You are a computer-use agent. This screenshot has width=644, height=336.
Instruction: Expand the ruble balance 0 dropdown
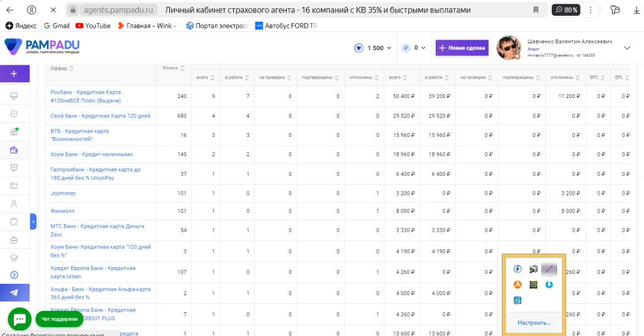(x=414, y=48)
